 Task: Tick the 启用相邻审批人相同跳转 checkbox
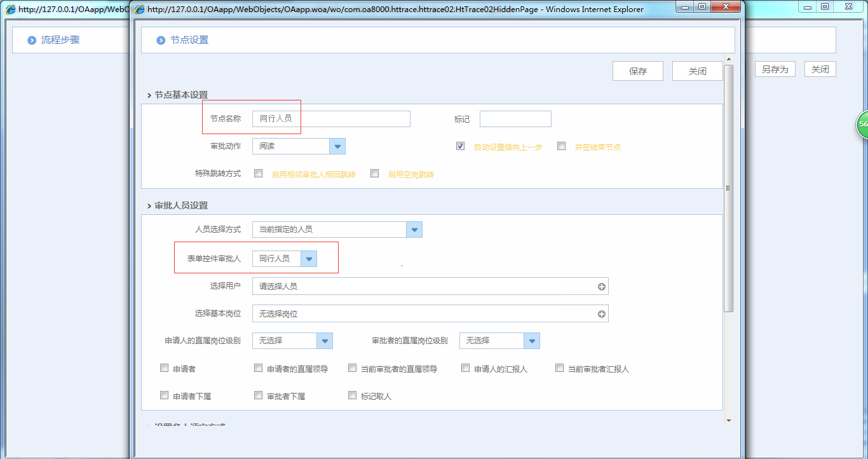[x=258, y=174]
